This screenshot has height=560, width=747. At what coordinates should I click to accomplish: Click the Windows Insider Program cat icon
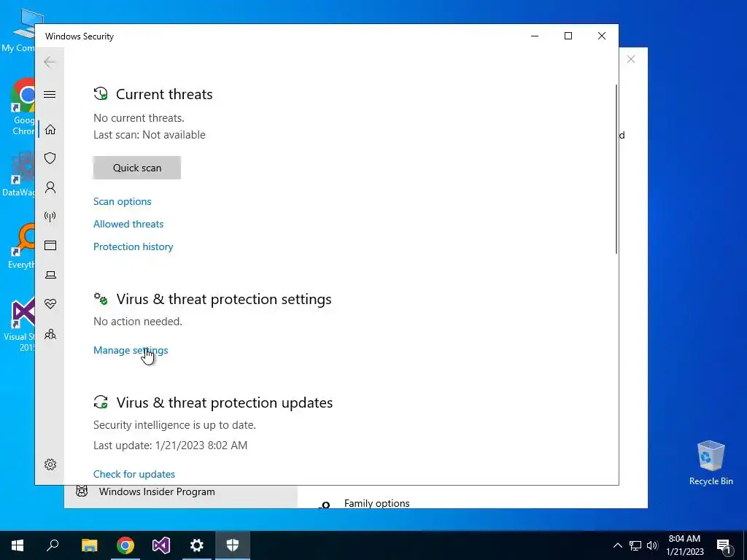[x=82, y=491]
